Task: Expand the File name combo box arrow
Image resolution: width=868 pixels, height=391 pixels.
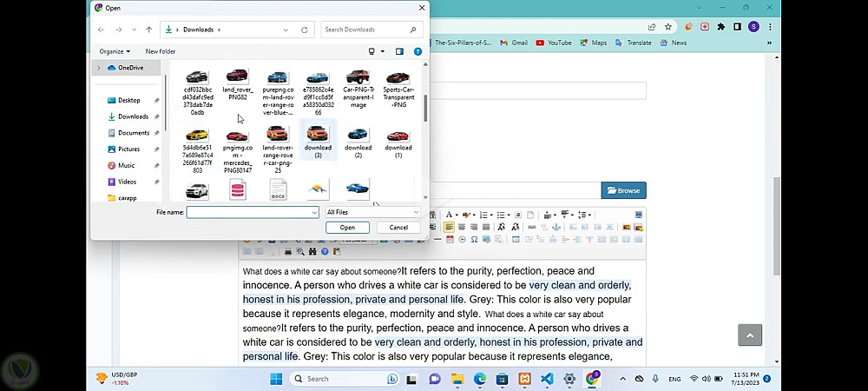Action: click(314, 212)
